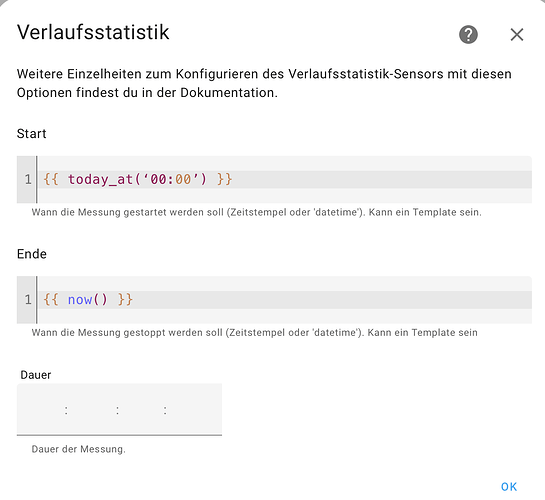The width and height of the screenshot is (545, 500).
Task: Click the Dauer label above the duration
Action: [x=36, y=375]
